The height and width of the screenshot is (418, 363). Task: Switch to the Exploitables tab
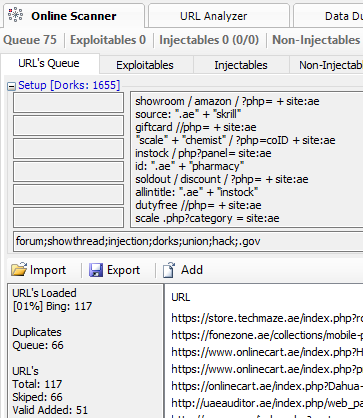point(146,65)
